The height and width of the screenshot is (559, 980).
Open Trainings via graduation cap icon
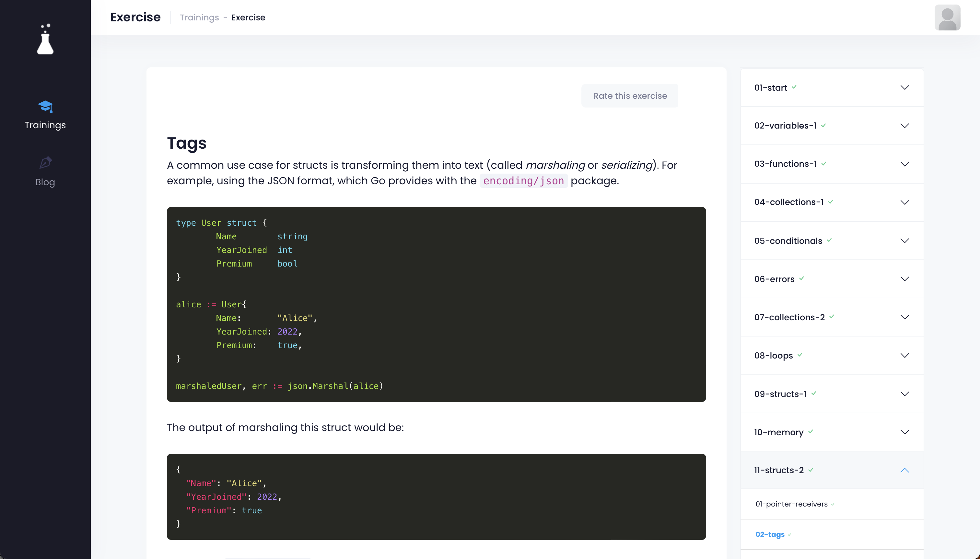pyautogui.click(x=45, y=106)
